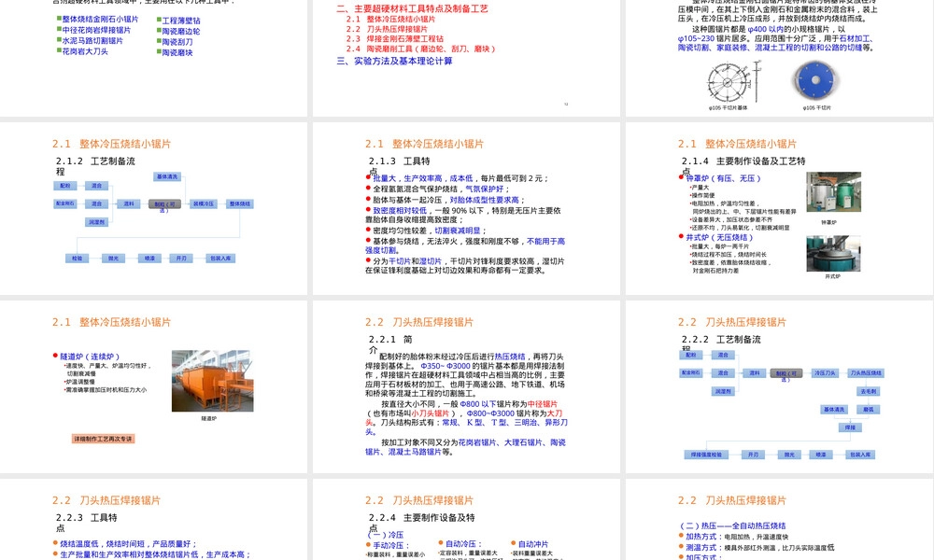Open the slide titled 2.1.2 工艺制备流程
The image size is (934, 560).
pyautogui.click(x=154, y=208)
